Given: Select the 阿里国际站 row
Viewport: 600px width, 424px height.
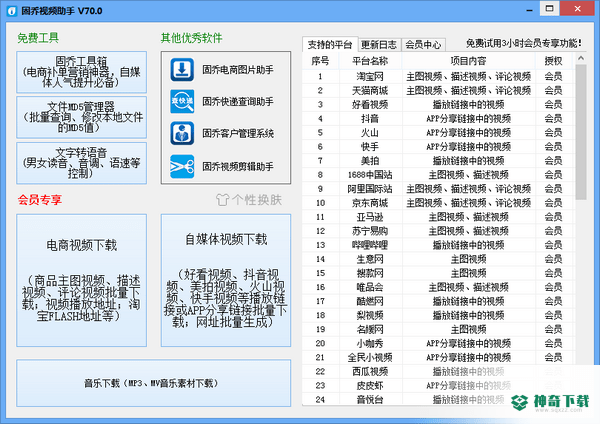Looking at the screenshot, I should click(439, 189).
